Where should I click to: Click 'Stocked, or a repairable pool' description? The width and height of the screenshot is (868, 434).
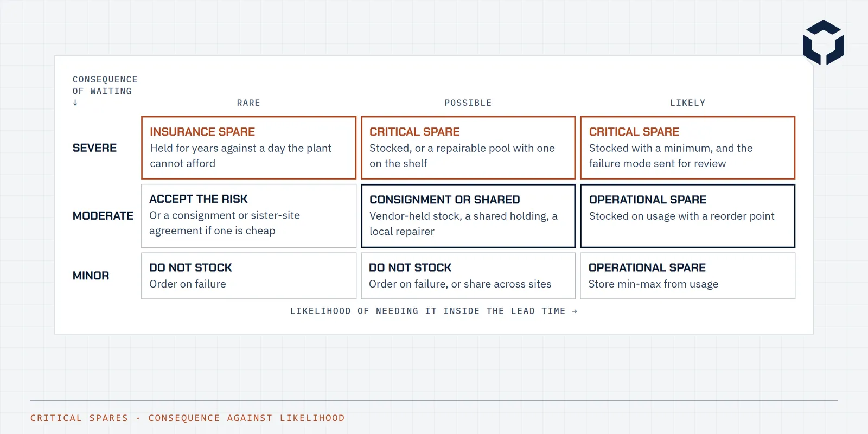pos(462,156)
